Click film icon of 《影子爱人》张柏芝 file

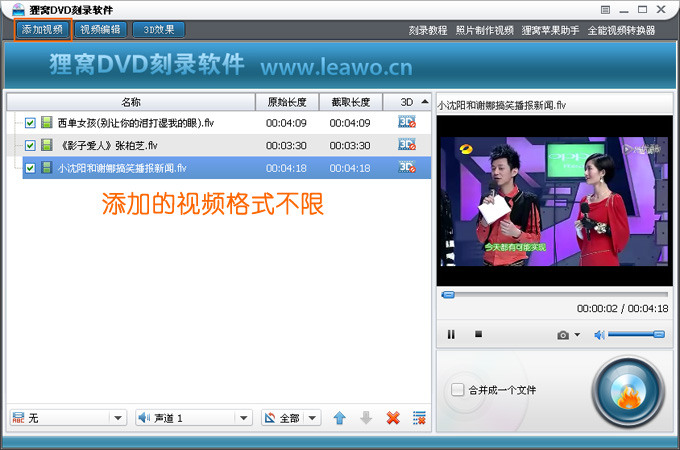47,145
